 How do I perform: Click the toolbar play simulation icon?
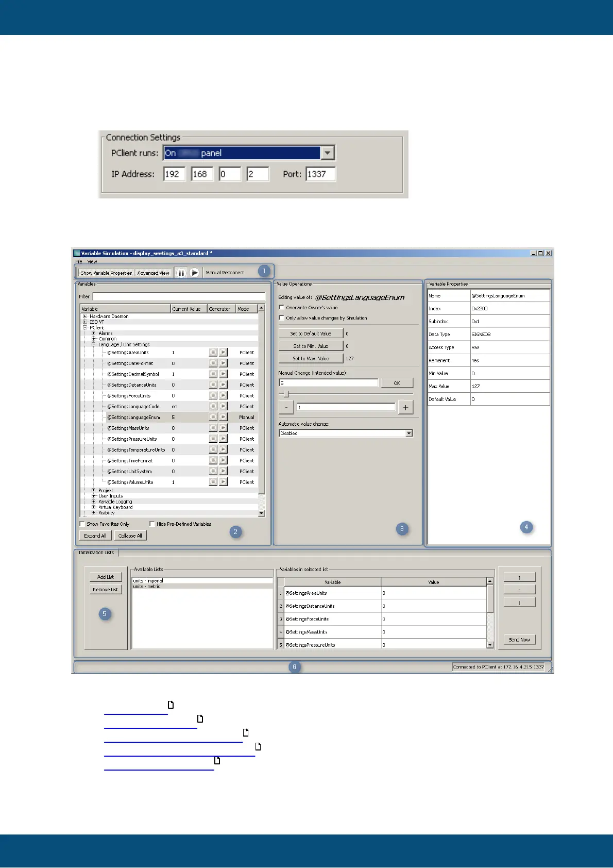[194, 273]
